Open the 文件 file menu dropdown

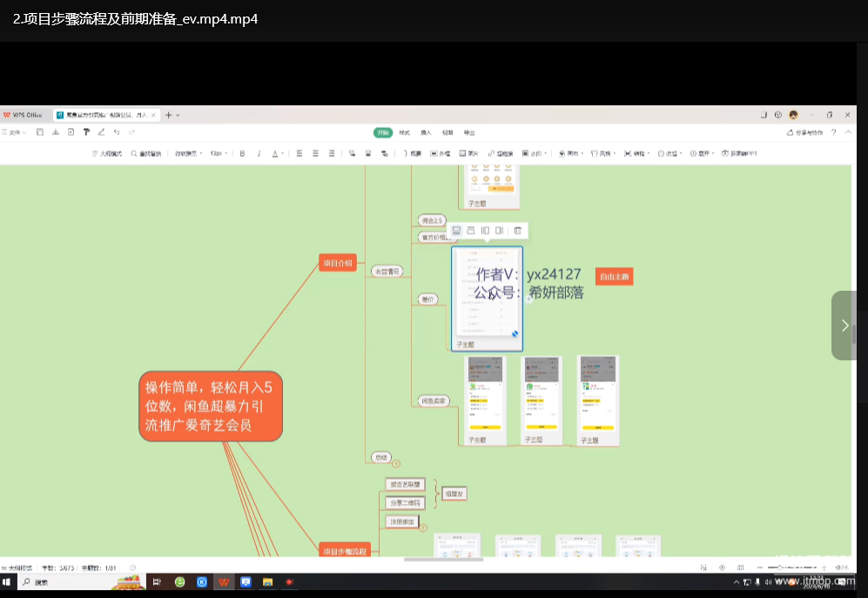click(15, 132)
